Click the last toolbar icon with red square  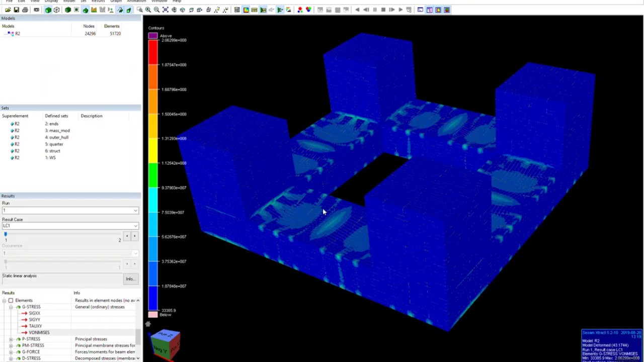tap(447, 10)
